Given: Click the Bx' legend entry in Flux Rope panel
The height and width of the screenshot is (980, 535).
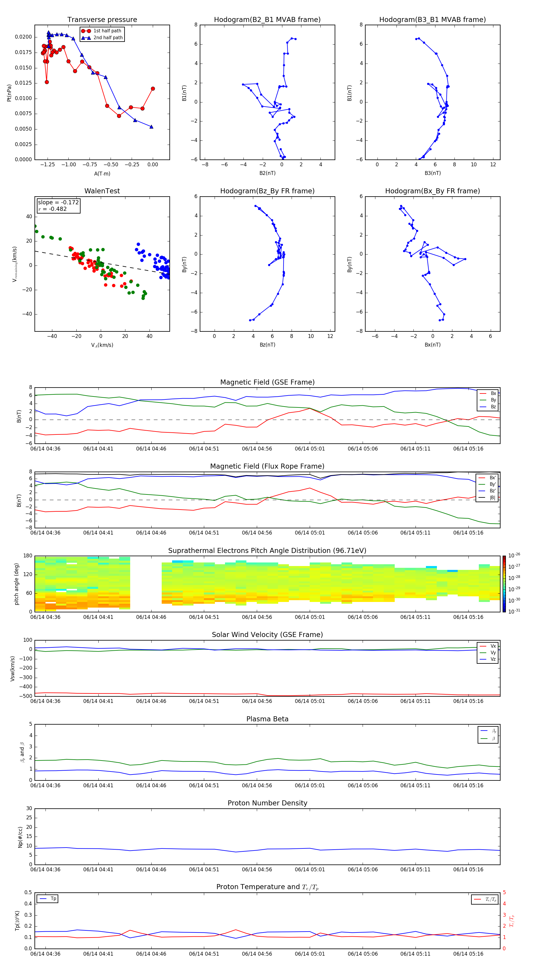Looking at the screenshot, I should 487,478.
